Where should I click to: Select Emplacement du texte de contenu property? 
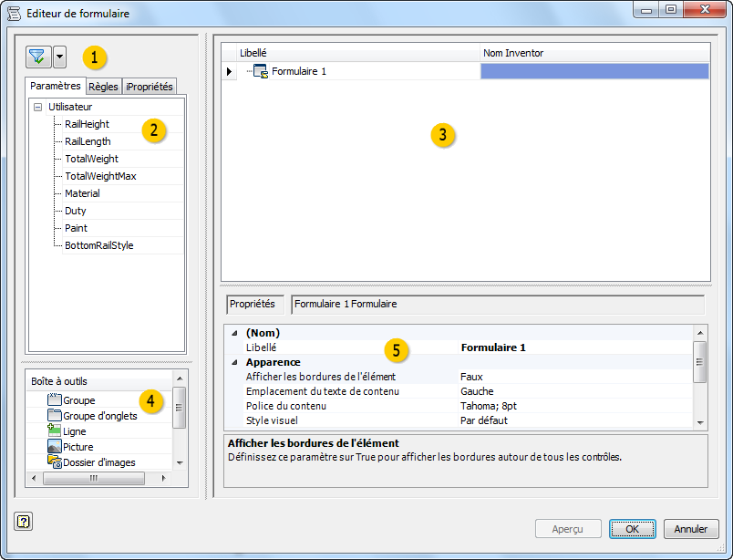pyautogui.click(x=323, y=391)
